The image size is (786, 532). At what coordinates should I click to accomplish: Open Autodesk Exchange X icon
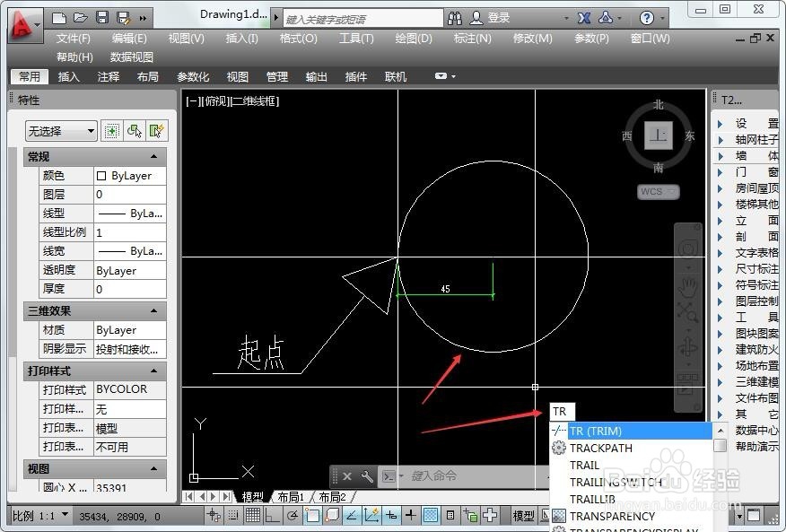coord(584,19)
